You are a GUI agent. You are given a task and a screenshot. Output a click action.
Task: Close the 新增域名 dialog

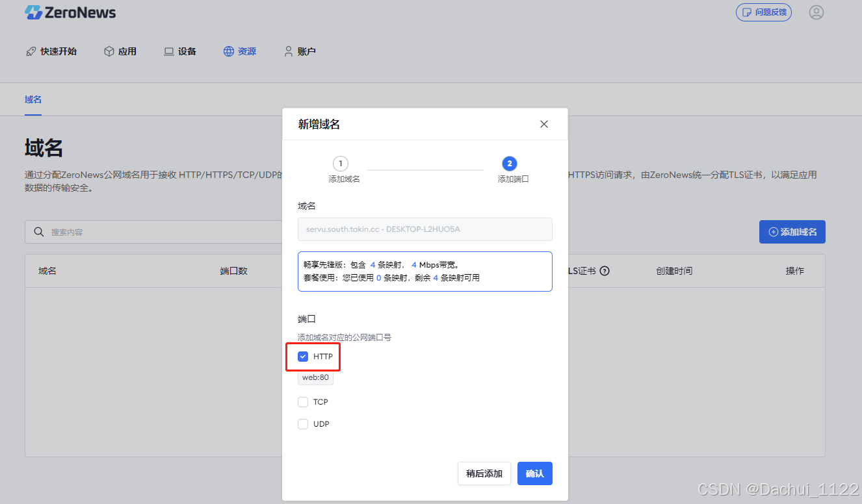[x=544, y=124]
